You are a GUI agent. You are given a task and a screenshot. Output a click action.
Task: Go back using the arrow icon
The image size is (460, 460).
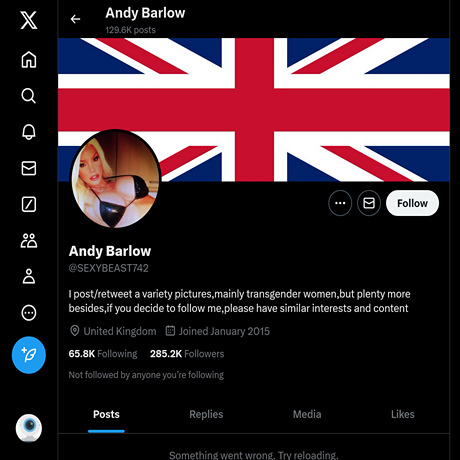(76, 19)
